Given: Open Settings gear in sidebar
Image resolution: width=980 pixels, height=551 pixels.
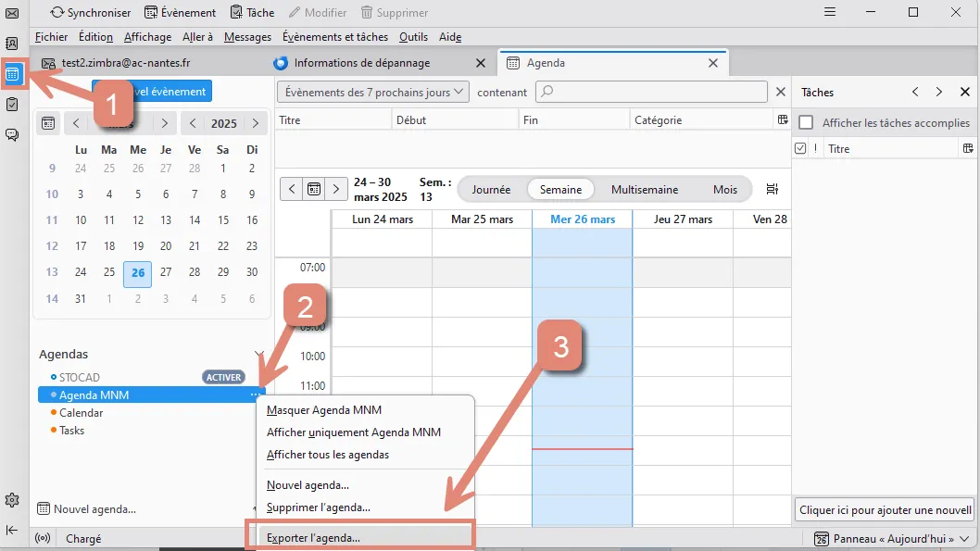Looking at the screenshot, I should (x=12, y=500).
